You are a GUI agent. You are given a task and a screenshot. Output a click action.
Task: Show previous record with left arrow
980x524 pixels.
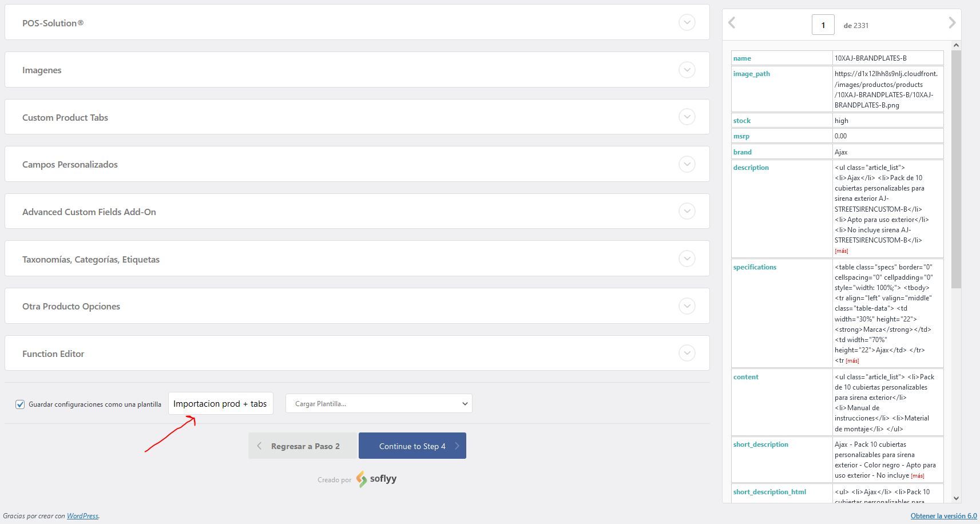tap(732, 23)
